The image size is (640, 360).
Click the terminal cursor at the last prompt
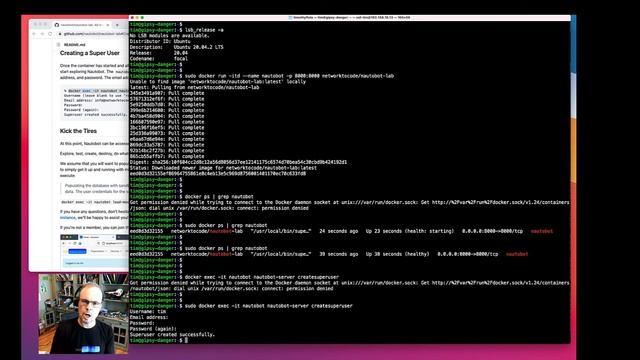pos(186,340)
